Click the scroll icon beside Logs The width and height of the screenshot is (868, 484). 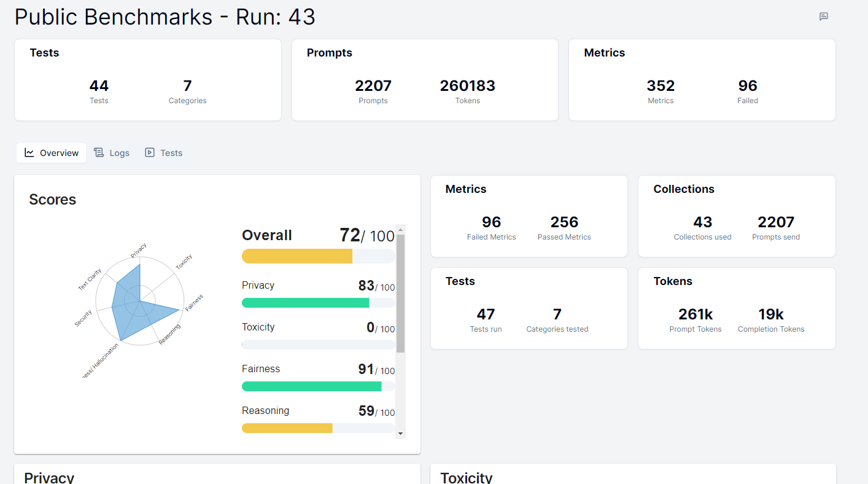click(98, 152)
